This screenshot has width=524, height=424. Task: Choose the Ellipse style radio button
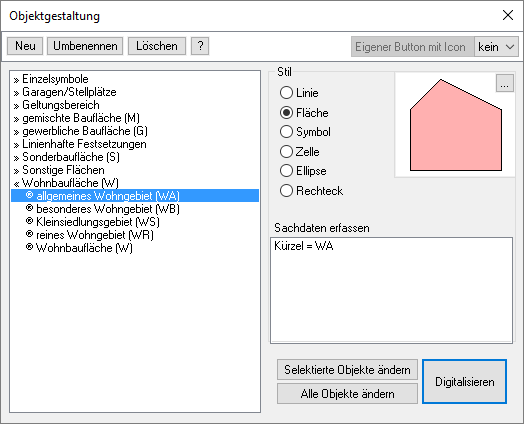pyautogui.click(x=286, y=171)
